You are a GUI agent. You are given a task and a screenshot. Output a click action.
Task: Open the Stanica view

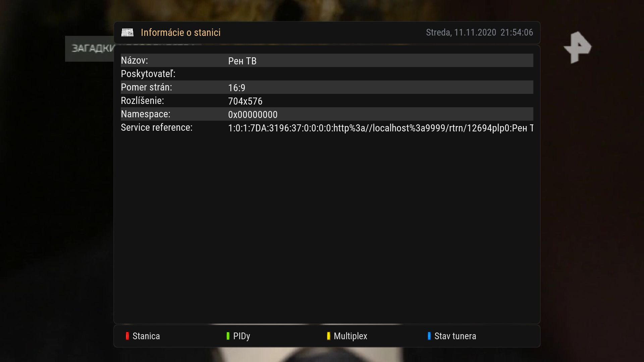click(x=146, y=336)
